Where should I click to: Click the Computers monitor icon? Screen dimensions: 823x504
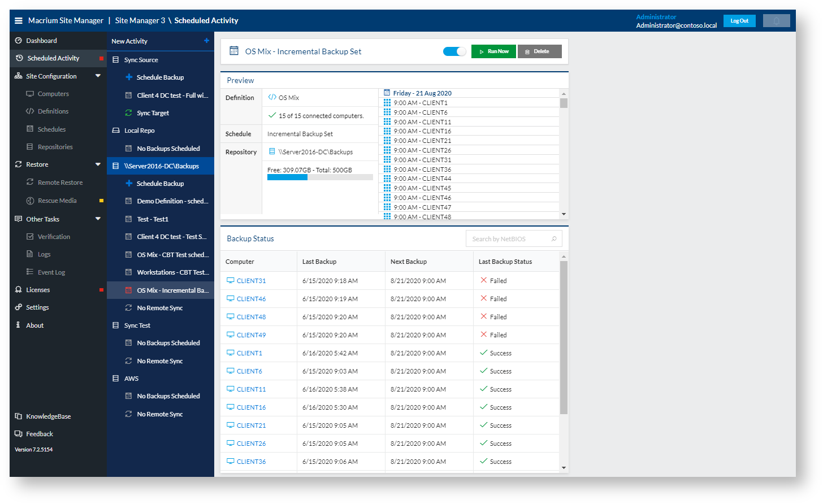(x=30, y=94)
